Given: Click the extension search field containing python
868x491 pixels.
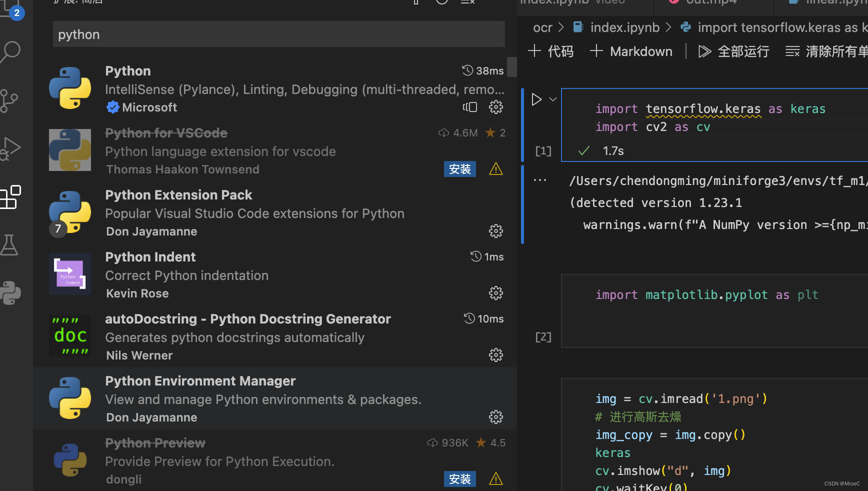Looking at the screenshot, I should pos(278,34).
